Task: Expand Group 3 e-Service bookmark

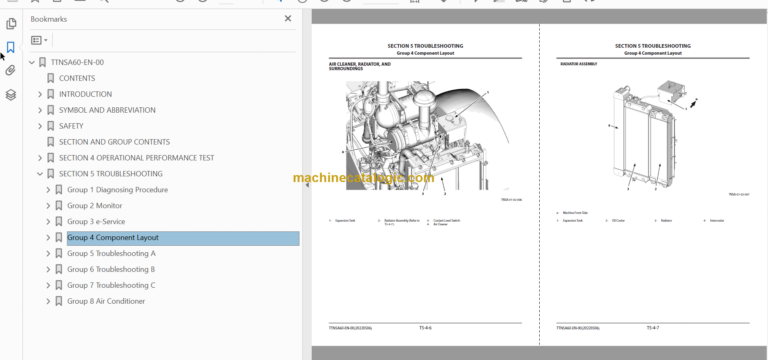Action: (48, 221)
